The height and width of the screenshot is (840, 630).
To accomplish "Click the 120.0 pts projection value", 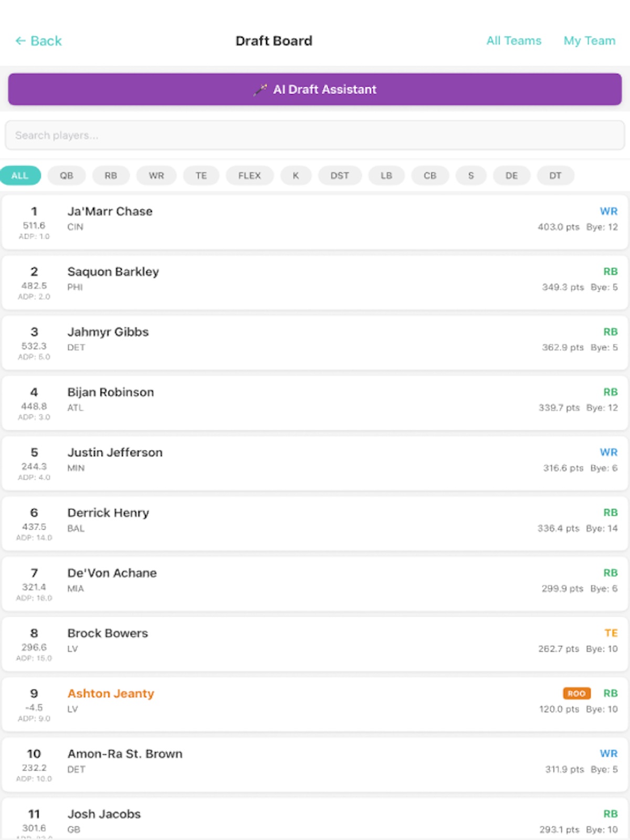I will coord(559,709).
